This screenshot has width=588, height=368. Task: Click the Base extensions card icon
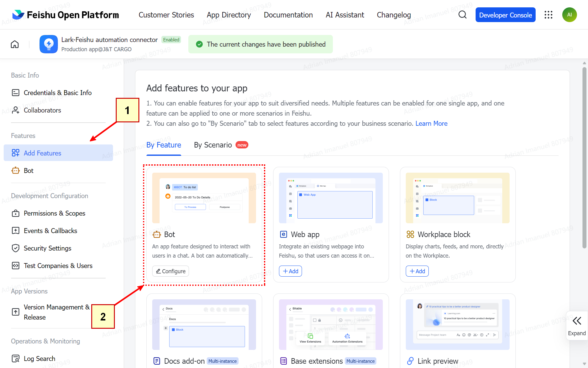tap(284, 361)
